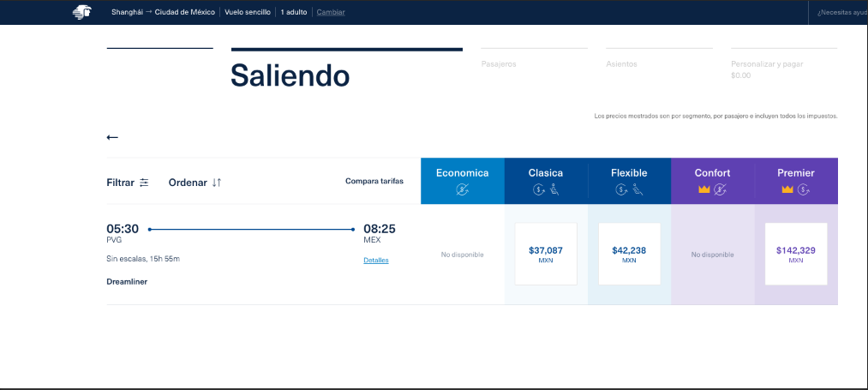Viewport: 868px width, 390px height.
Task: Select the Clasica fare at $37,087 MXN
Action: click(x=546, y=254)
